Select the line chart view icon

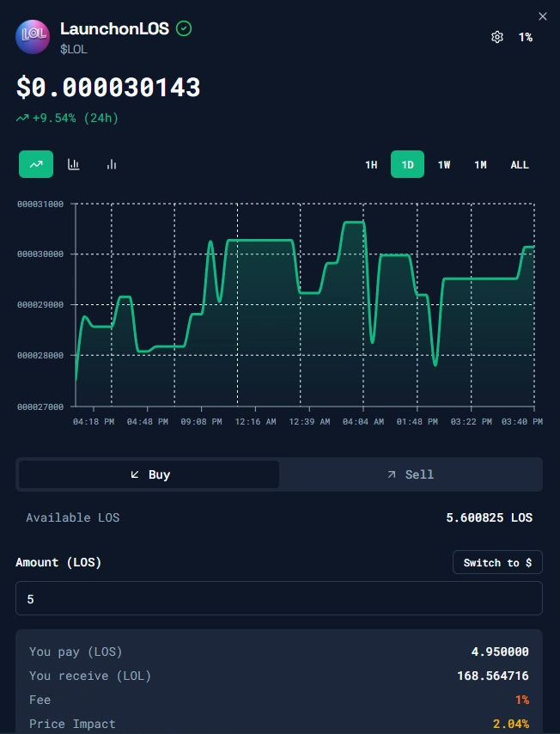point(36,164)
